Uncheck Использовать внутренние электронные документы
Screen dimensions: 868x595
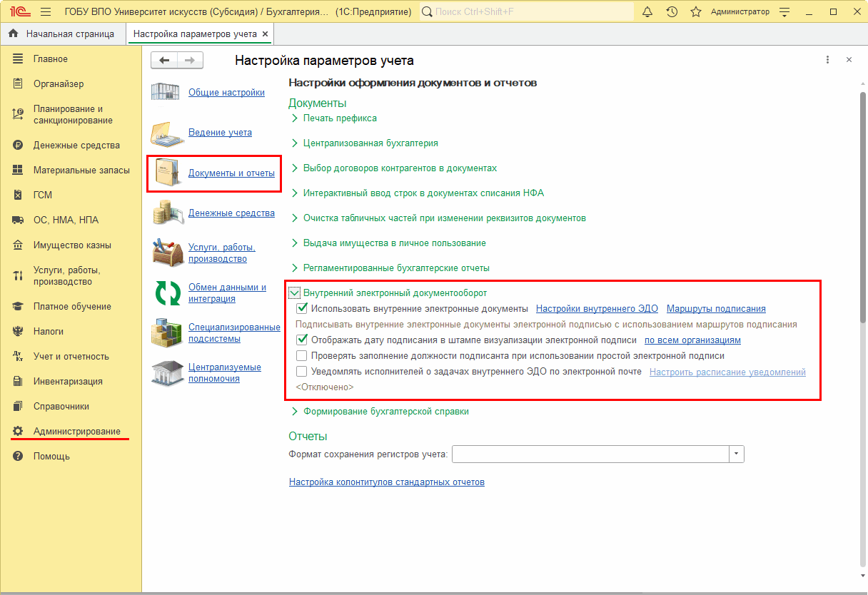tap(302, 309)
